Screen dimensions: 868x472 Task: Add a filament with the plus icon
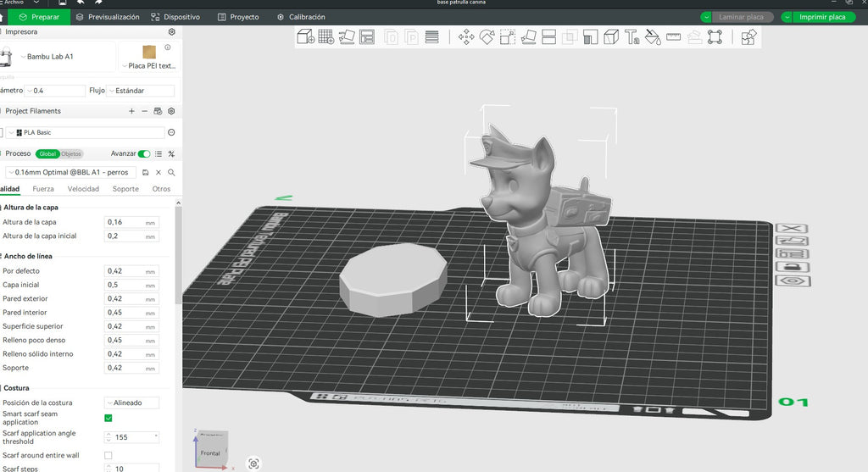coord(131,111)
